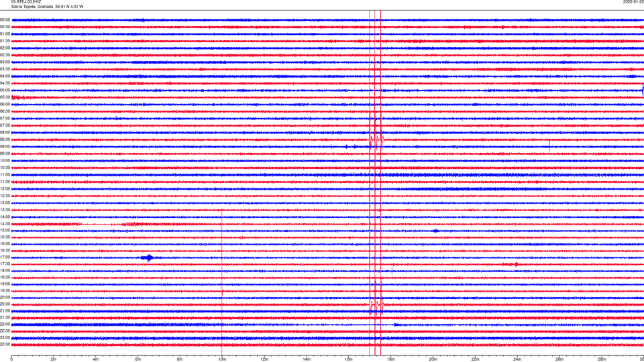Click the 07:00 trace time label

5,118
